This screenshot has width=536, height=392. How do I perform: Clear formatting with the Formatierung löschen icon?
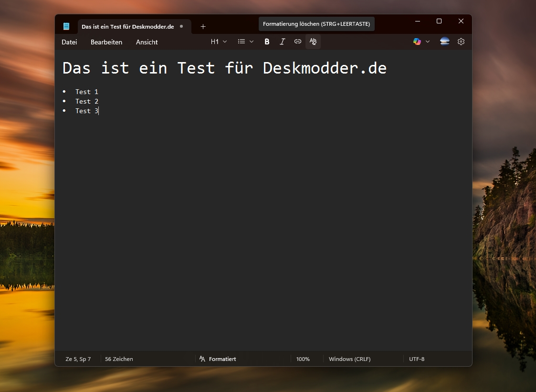click(x=313, y=42)
